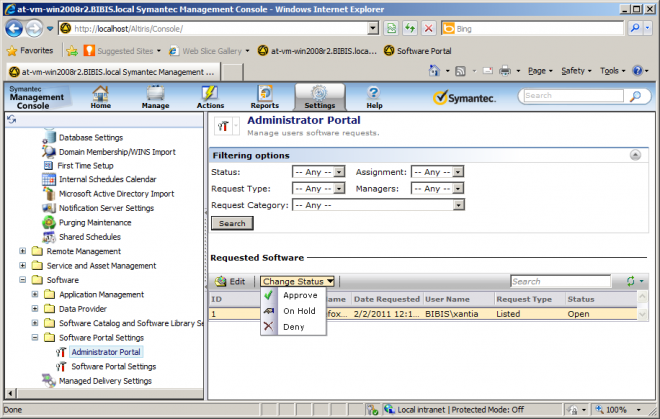This screenshot has height=419, width=660.
Task: Open Suggested Sites favorites link
Action: (122, 51)
